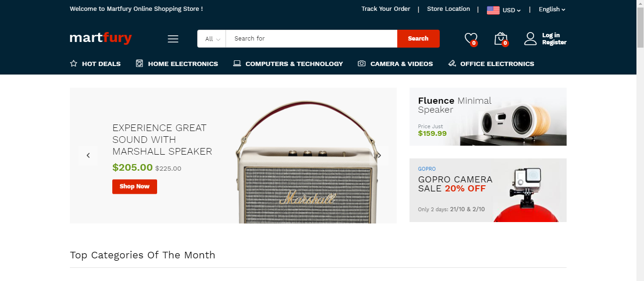Click the user account icon
644x281 pixels.
530,38
